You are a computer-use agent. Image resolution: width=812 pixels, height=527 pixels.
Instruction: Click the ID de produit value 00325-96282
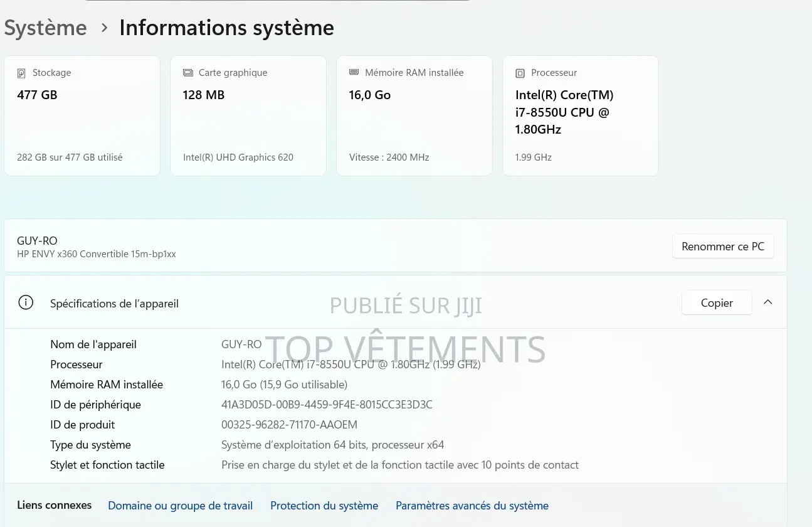[289, 425]
